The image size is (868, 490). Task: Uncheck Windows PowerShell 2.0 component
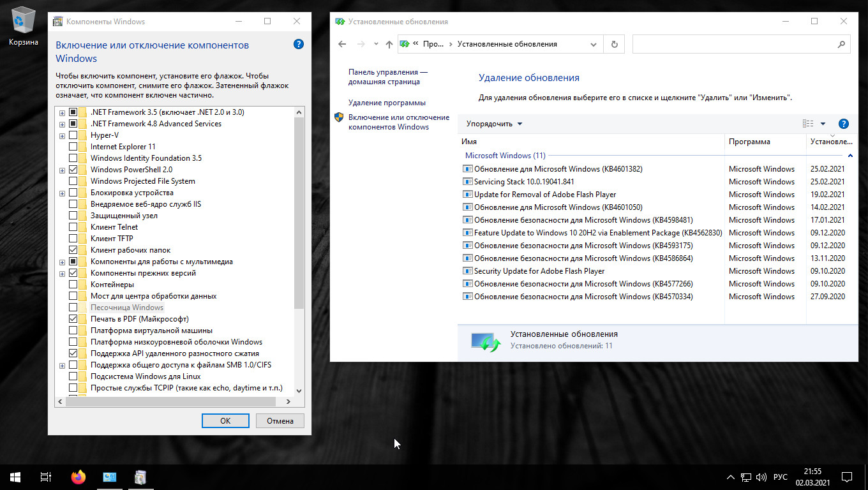[x=73, y=170]
